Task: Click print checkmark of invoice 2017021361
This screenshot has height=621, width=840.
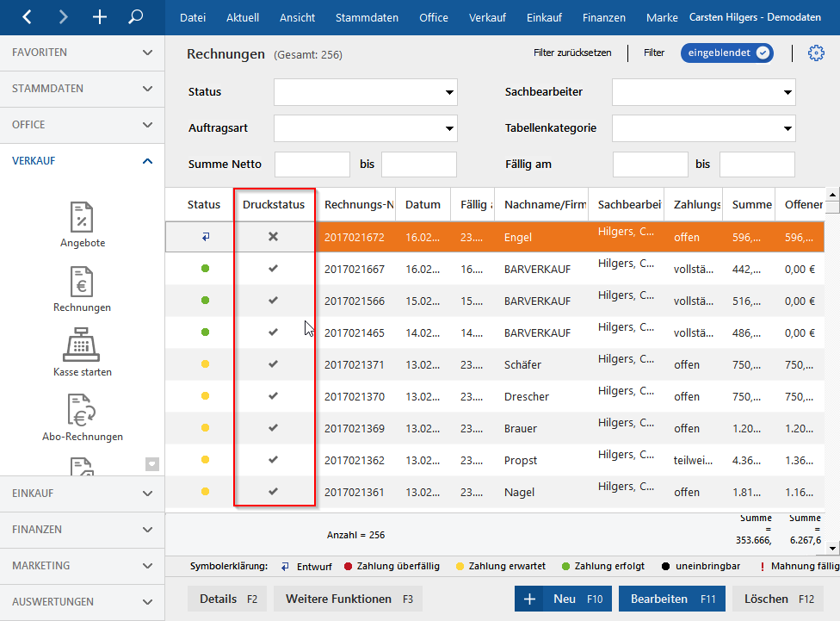Action: coord(273,492)
